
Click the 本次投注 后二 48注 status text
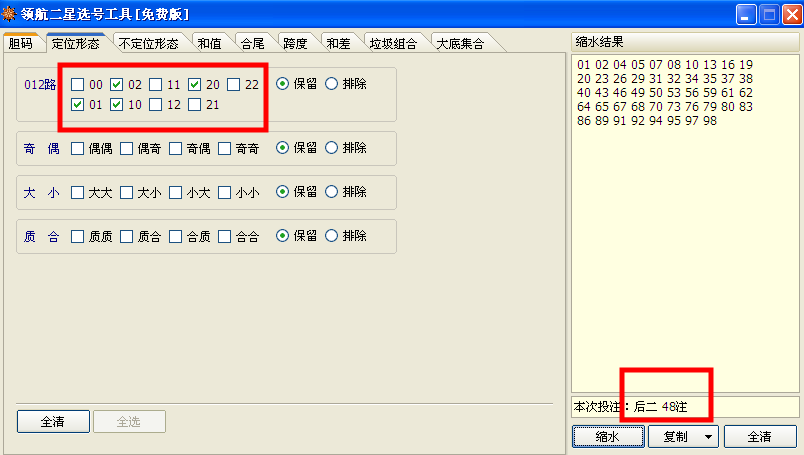[x=631, y=407]
